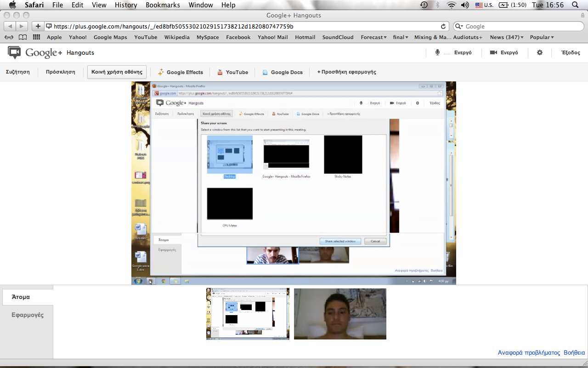Toggle the microphone Ενεργό control
The width and height of the screenshot is (588, 368).
coord(453,52)
